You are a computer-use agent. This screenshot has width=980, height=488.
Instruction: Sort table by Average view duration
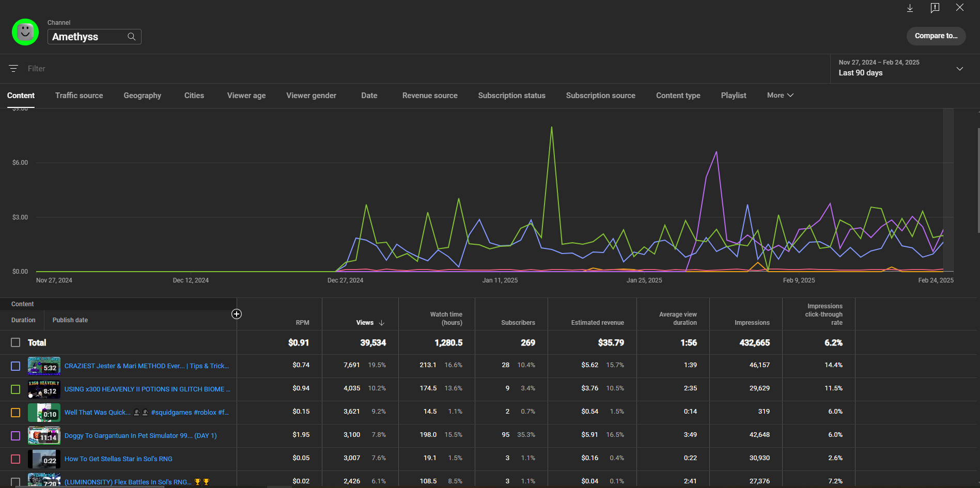[678, 319]
